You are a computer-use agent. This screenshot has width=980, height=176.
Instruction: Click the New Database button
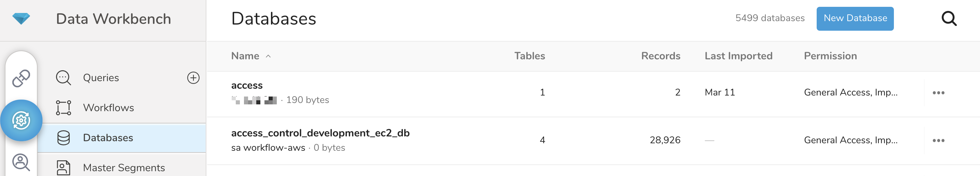855,18
